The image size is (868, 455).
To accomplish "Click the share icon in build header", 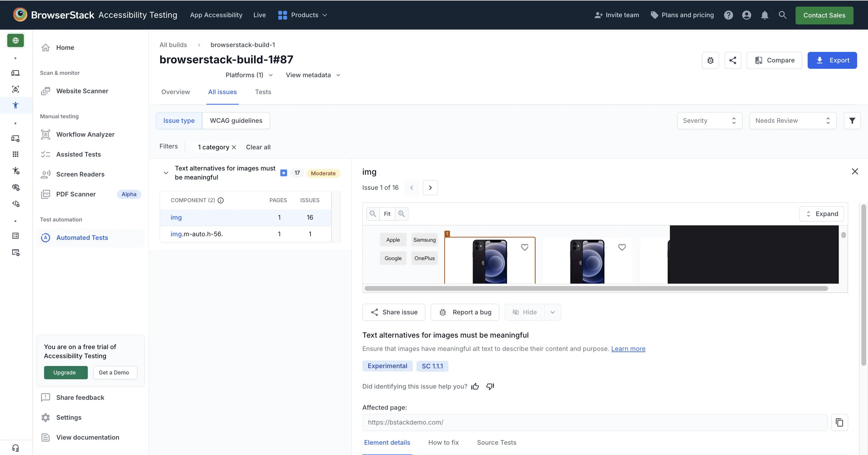I will coord(732,60).
